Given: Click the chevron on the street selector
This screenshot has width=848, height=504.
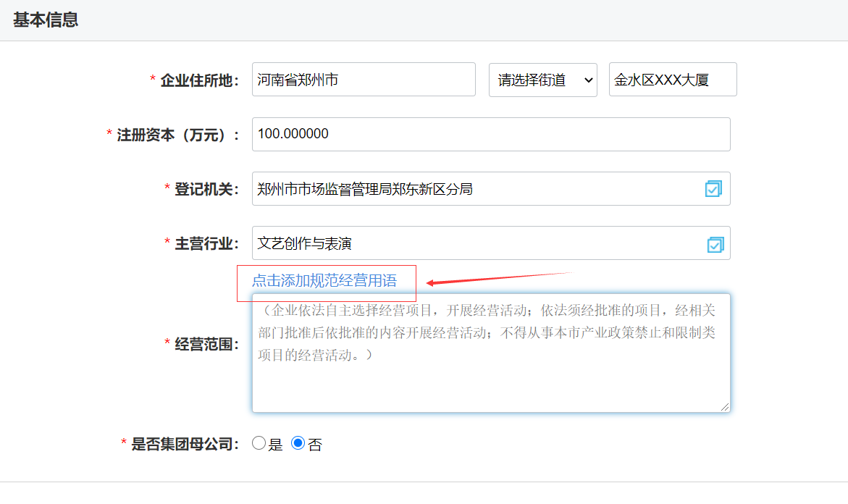Looking at the screenshot, I should coord(589,80).
